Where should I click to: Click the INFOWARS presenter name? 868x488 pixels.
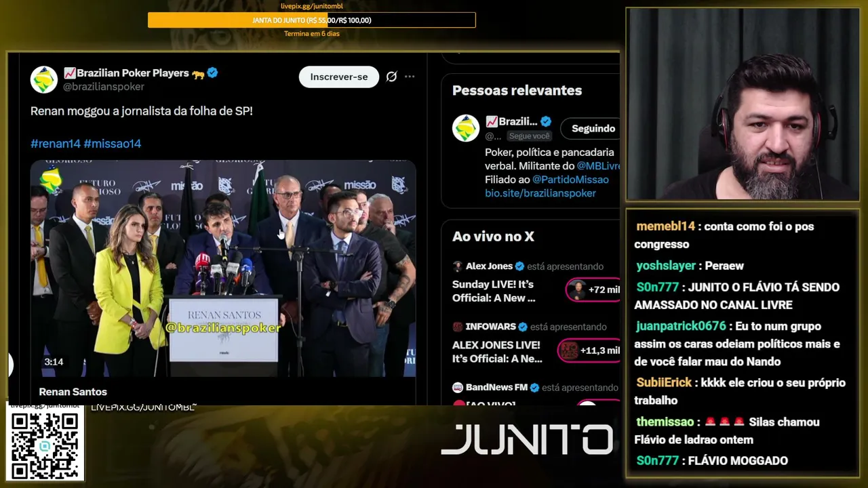pos(491,327)
